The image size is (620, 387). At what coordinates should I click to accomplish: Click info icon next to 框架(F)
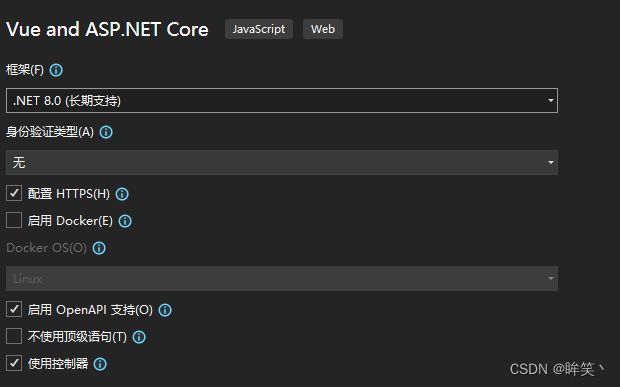56,70
